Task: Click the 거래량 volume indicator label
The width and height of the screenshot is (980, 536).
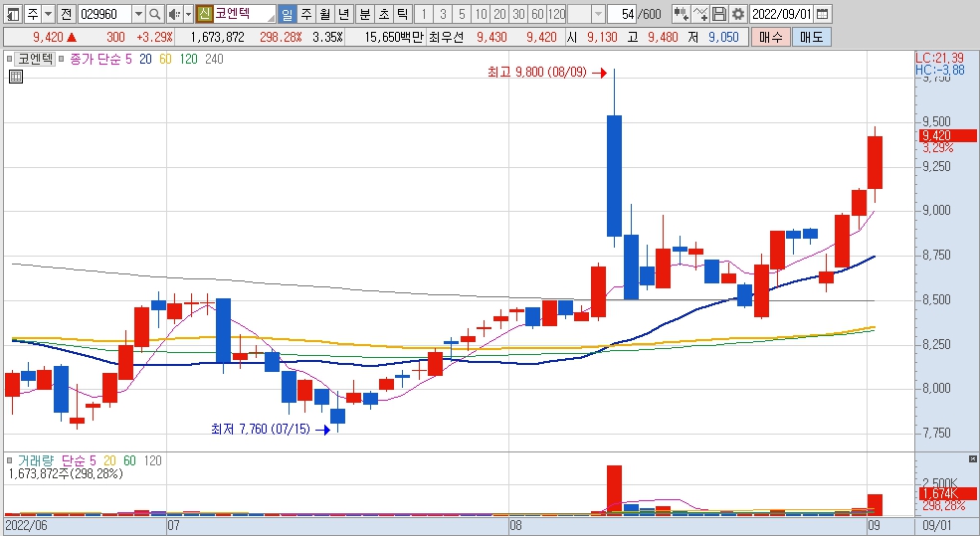Action: (36, 461)
